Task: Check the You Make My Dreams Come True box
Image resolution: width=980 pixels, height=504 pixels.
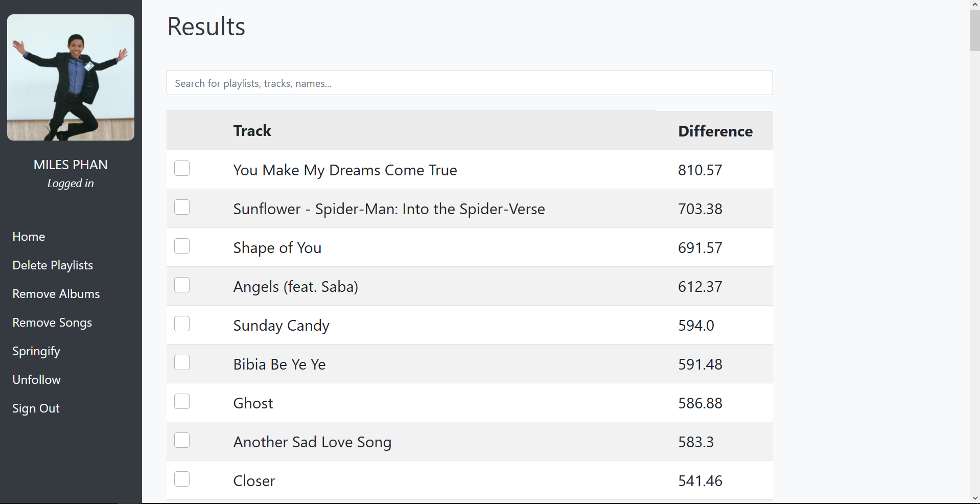Action: (x=182, y=169)
